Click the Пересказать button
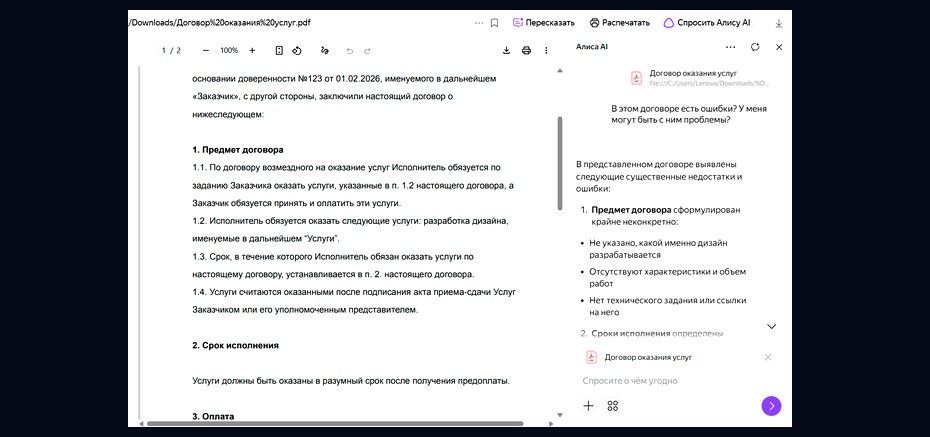The width and height of the screenshot is (930, 437). click(544, 23)
